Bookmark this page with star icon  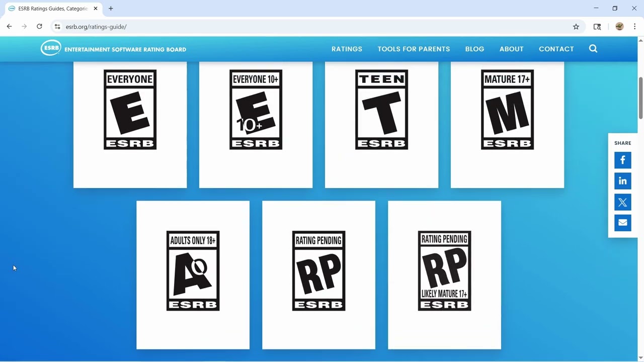576,27
